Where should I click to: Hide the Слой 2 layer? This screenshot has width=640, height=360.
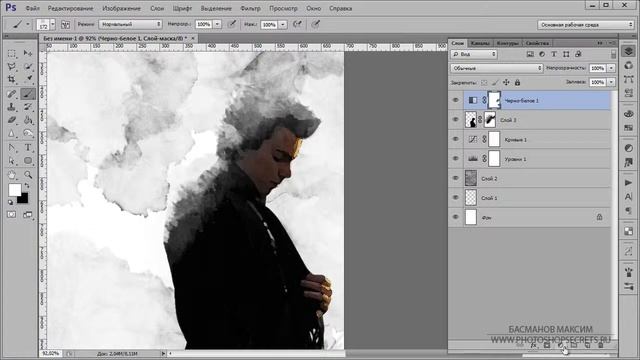(x=456, y=178)
